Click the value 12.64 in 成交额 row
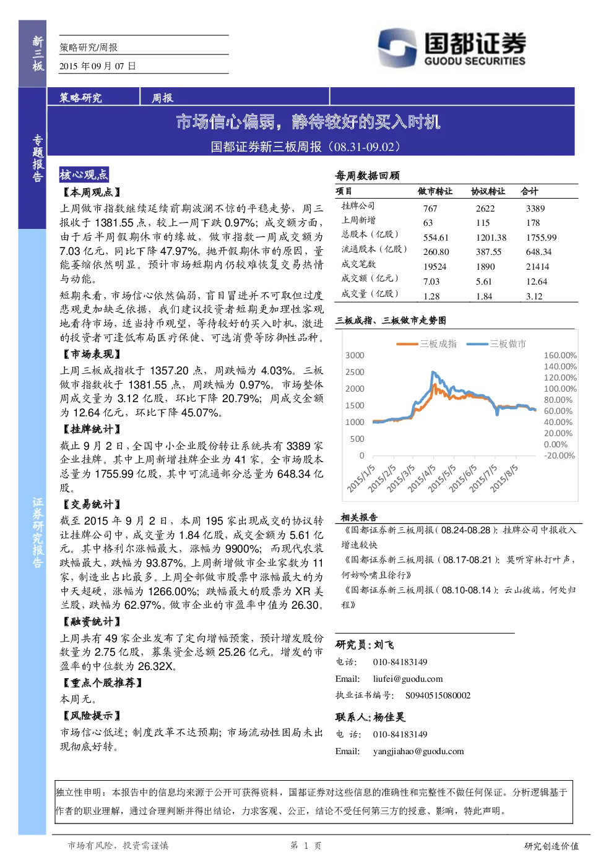 coord(537,281)
